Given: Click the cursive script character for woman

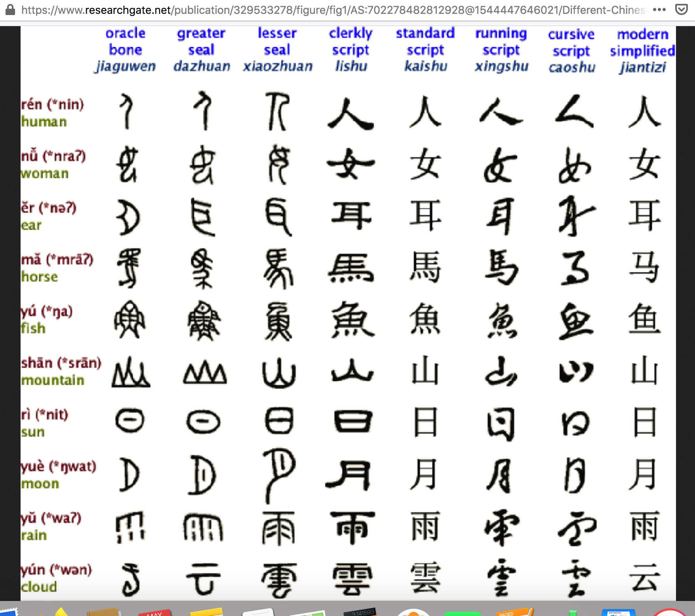Looking at the screenshot, I should 575,165.
